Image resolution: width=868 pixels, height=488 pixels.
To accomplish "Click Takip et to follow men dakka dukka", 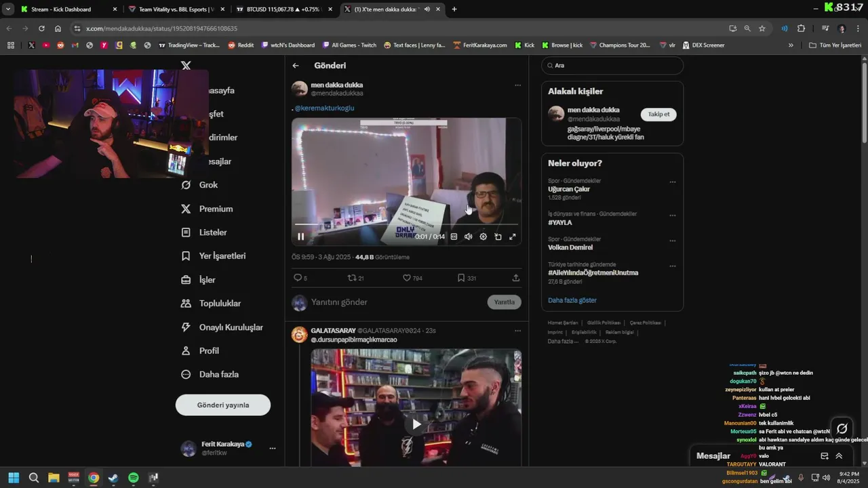I will [x=658, y=115].
